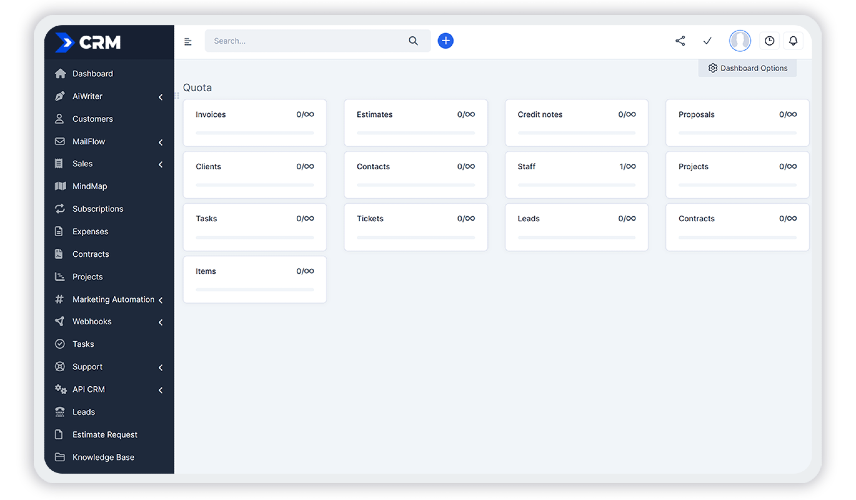Screen dimensions: 856x500
Task: Expand the Marketing Automation submenu arrow
Action: [160, 300]
